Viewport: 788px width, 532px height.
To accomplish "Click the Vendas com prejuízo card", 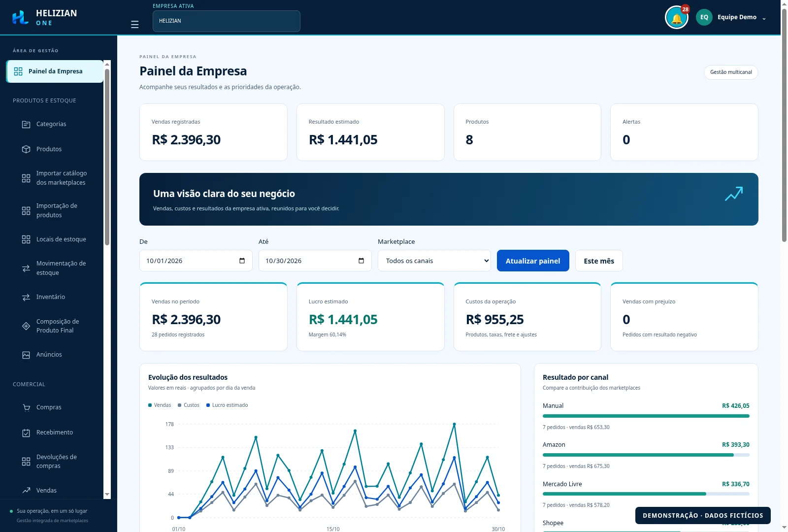I will (684, 317).
